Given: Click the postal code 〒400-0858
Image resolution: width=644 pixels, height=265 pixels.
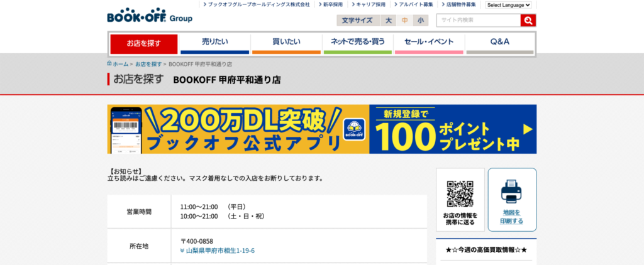Looking at the screenshot, I should [x=197, y=241].
